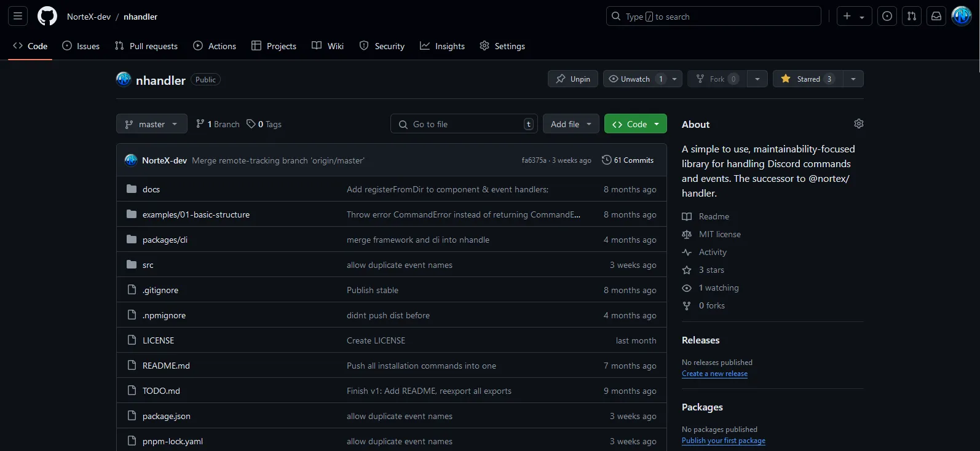Switch to the Code tab
980x451 pixels.
point(30,46)
